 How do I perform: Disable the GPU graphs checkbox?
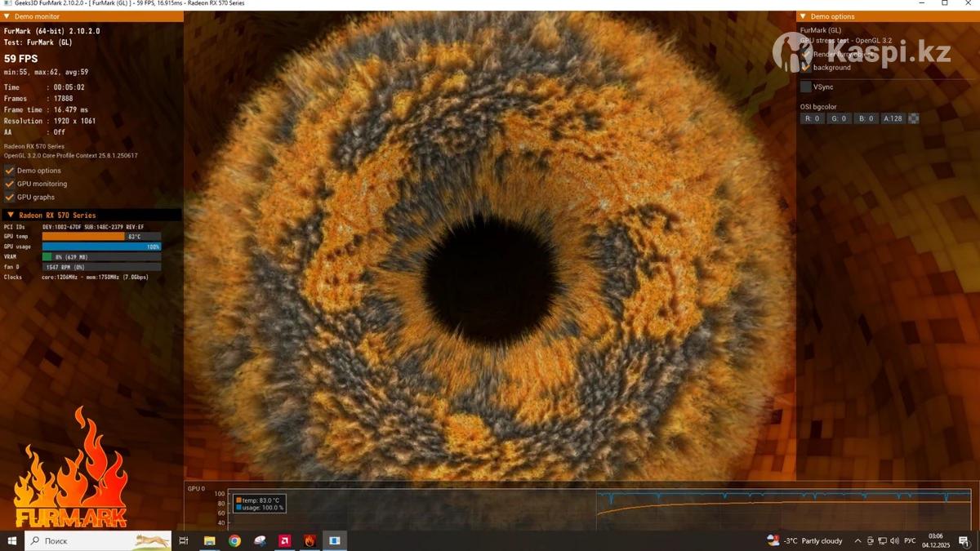[x=10, y=197]
